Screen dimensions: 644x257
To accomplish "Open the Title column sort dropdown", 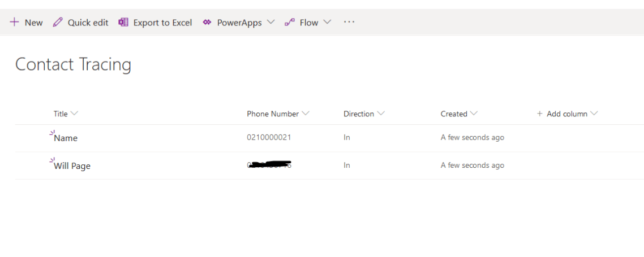I will click(74, 114).
